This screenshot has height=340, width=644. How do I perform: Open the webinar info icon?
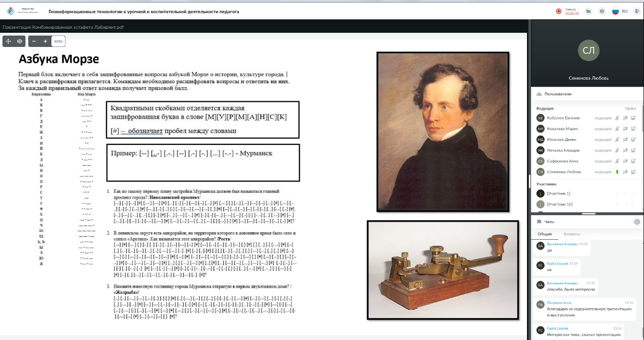pyautogui.click(x=602, y=11)
